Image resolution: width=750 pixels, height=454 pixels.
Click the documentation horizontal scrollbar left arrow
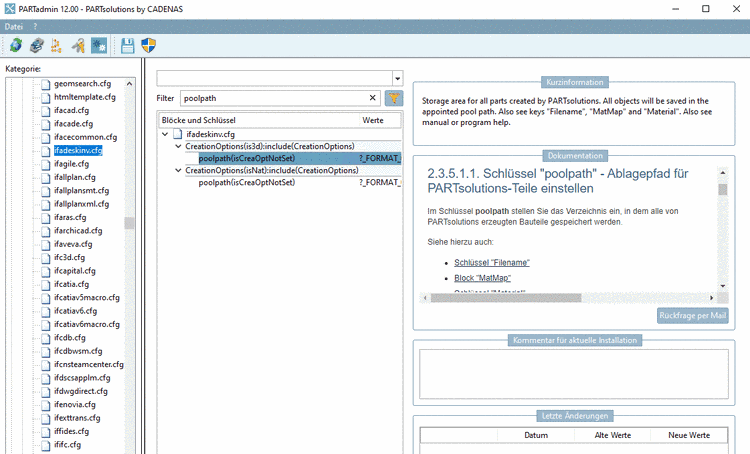[425, 298]
